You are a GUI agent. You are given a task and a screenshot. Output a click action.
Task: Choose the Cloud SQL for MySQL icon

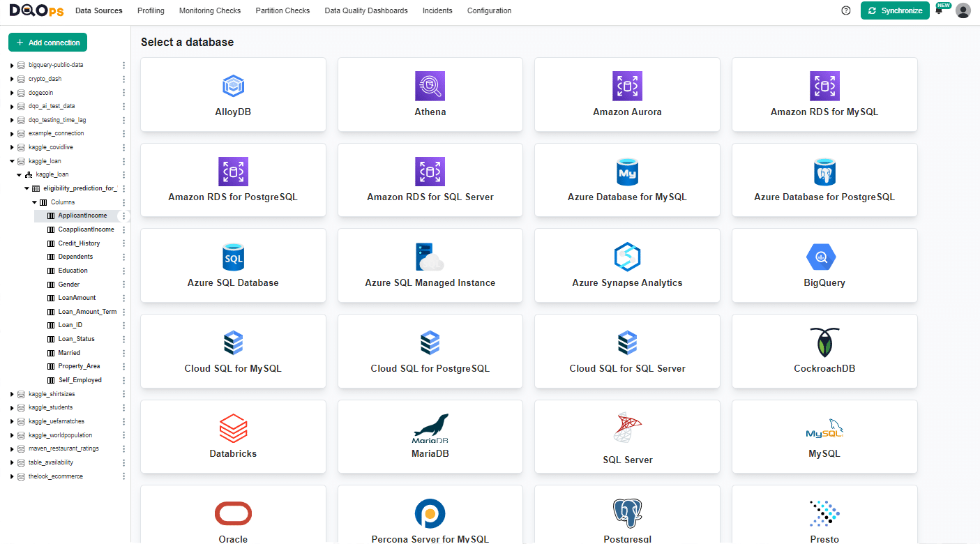[x=233, y=343]
